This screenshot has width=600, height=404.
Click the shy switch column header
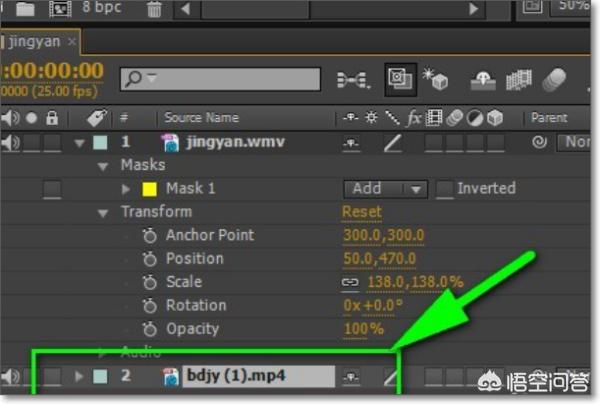coord(351,117)
